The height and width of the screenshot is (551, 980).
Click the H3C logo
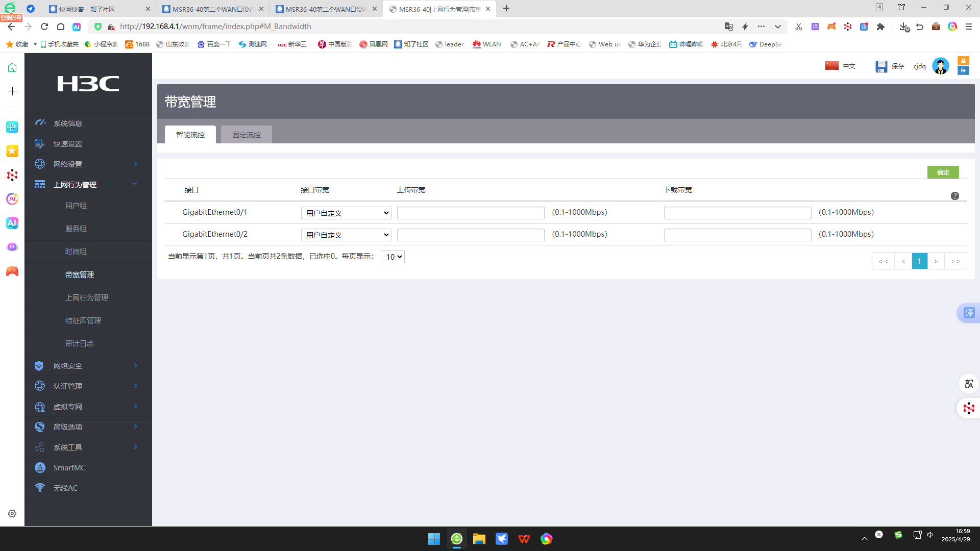pos(88,84)
